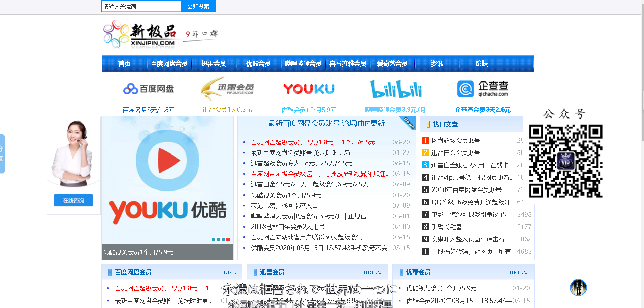
Task: Open news item 哔哩哔哩大会员|B站会员 3.9元/月
Action: 310,216
